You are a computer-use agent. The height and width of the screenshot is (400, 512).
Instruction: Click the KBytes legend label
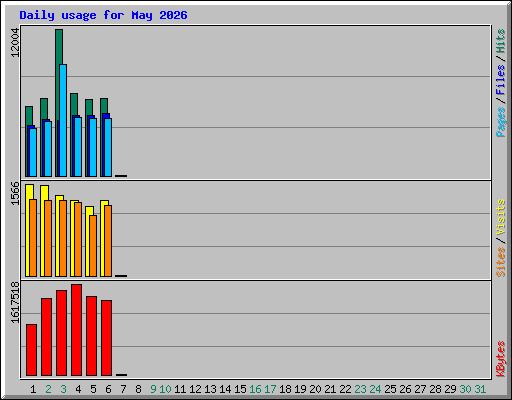click(500, 359)
